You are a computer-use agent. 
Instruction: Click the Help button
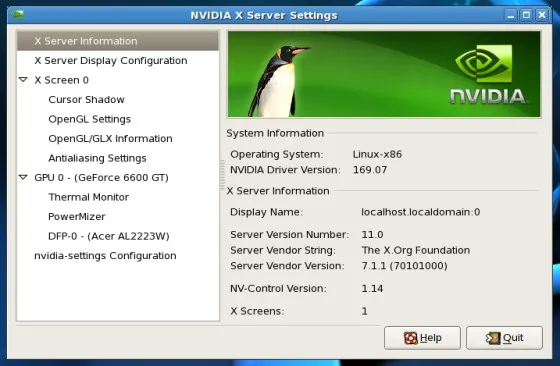422,338
